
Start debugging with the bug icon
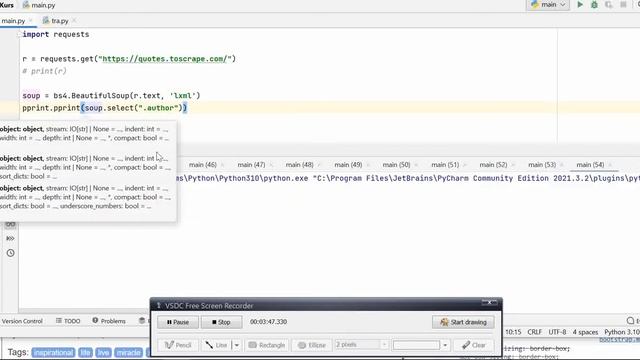pos(594,5)
